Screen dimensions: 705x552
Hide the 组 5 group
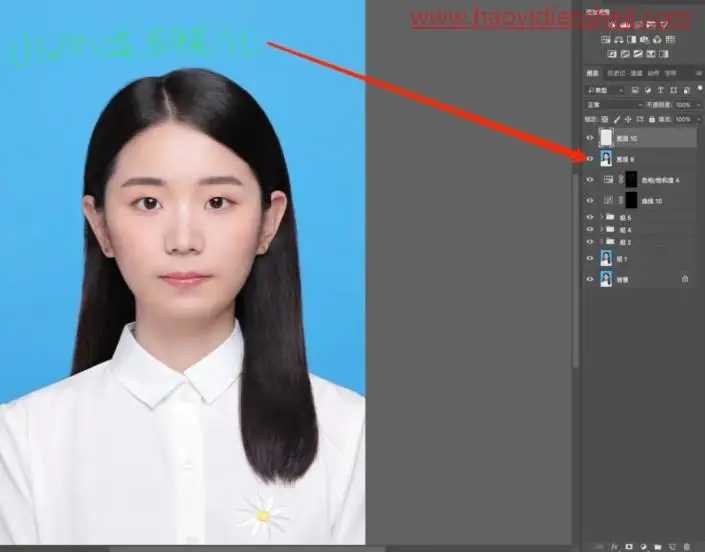tap(590, 217)
